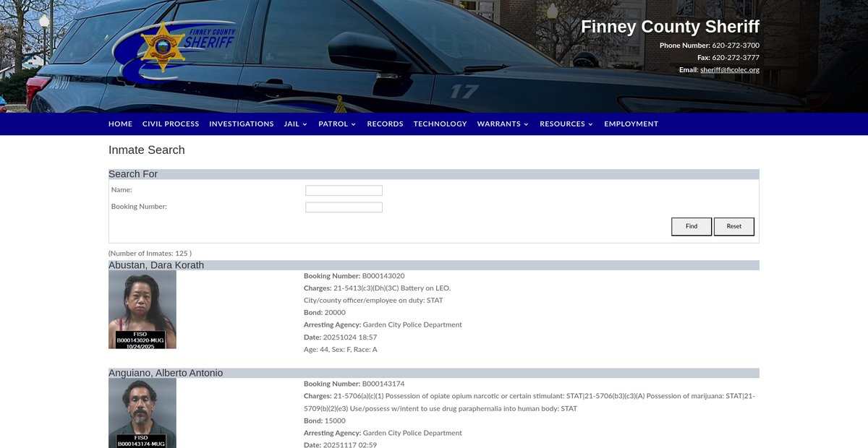
Task: Open the EMPLOYMENT page
Action: (x=631, y=124)
